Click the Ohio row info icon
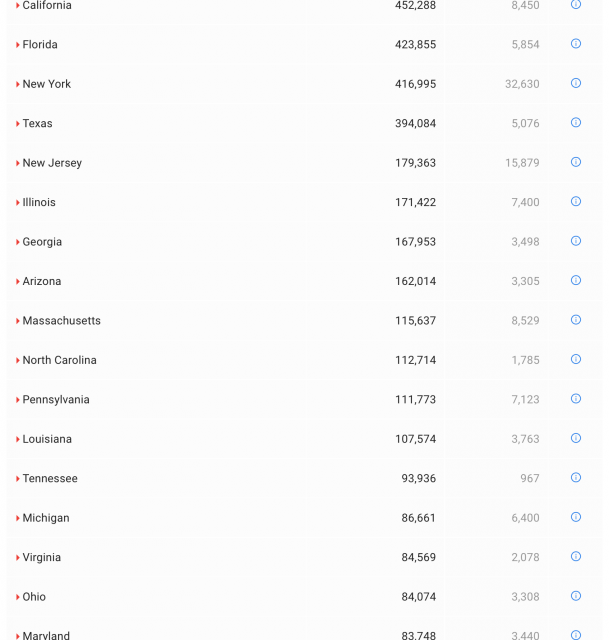 pyautogui.click(x=576, y=596)
